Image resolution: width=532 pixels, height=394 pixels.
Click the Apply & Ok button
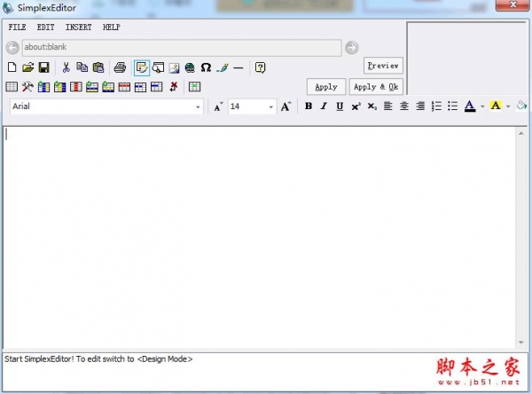click(x=376, y=87)
